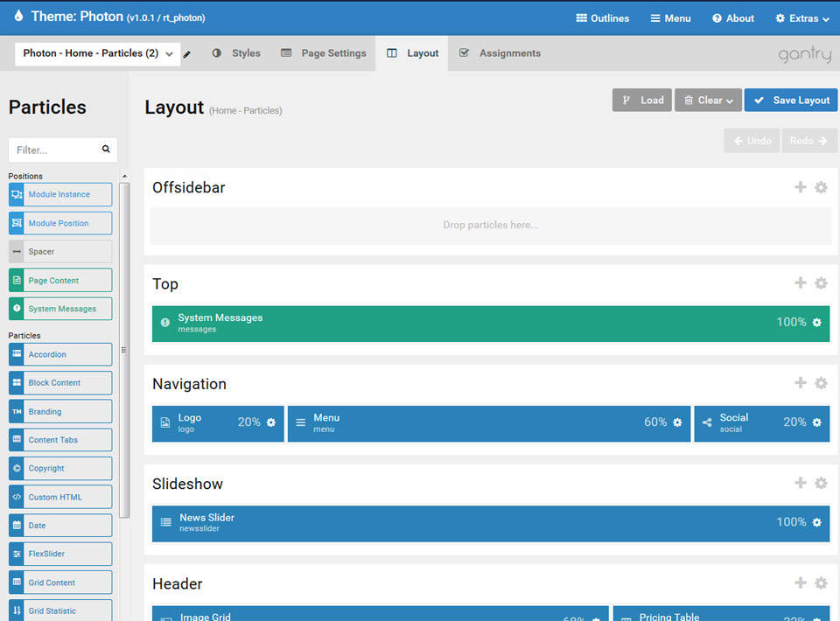The width and height of the screenshot is (840, 621).
Task: Select the FlexSlider particle
Action: (x=60, y=554)
